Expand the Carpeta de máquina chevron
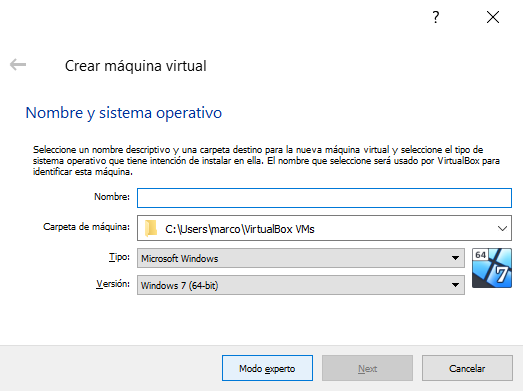Image resolution: width=523 pixels, height=391 pixels. (502, 229)
